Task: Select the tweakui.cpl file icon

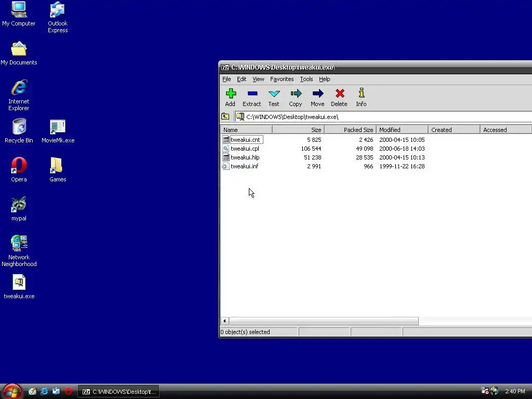Action: point(226,148)
